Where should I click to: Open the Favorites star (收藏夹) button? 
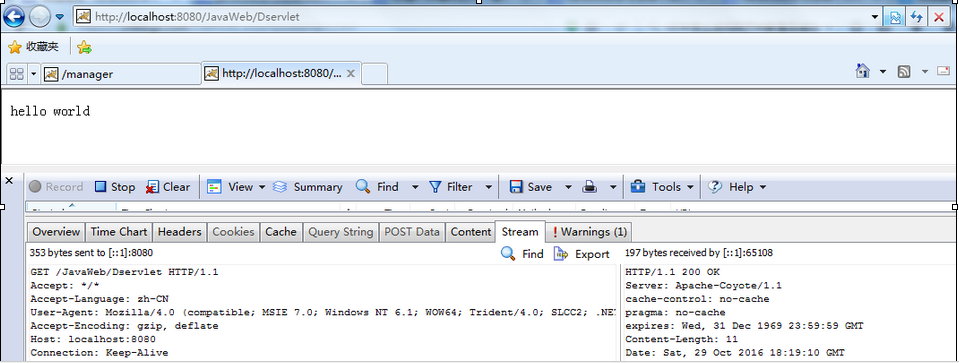coord(34,47)
